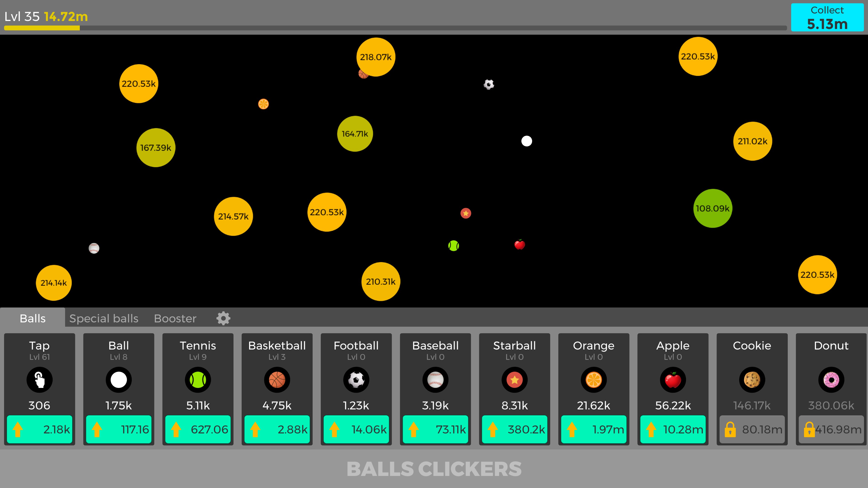Click the pink Donut icon
Screen dimensions: 868x488
[x=831, y=380]
